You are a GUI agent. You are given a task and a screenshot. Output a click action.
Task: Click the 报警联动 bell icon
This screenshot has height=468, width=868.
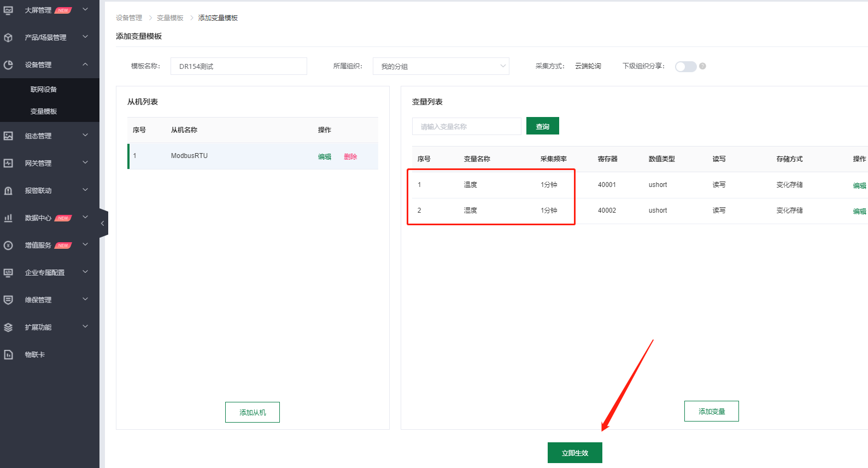8,190
